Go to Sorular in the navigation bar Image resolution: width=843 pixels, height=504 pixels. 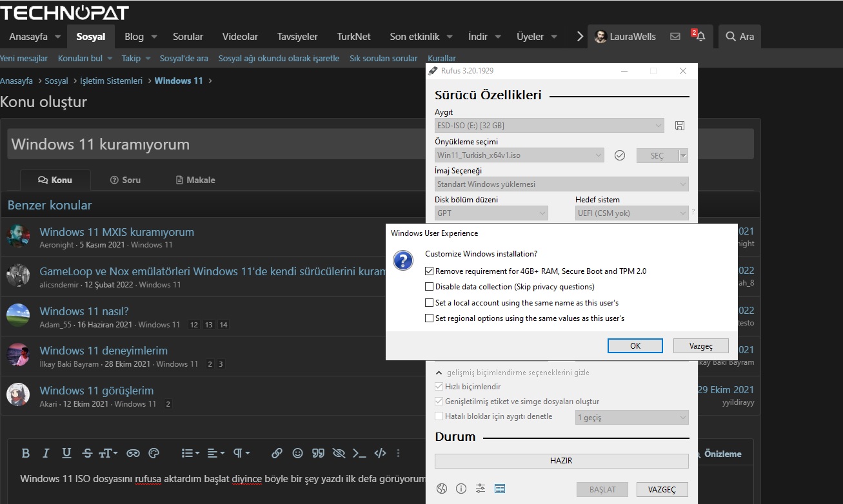[188, 37]
